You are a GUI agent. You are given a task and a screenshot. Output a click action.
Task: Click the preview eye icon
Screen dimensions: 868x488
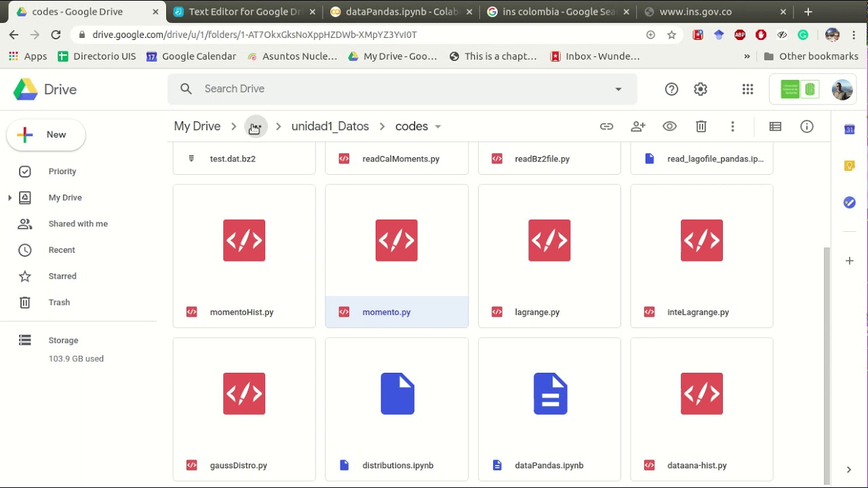coord(669,126)
